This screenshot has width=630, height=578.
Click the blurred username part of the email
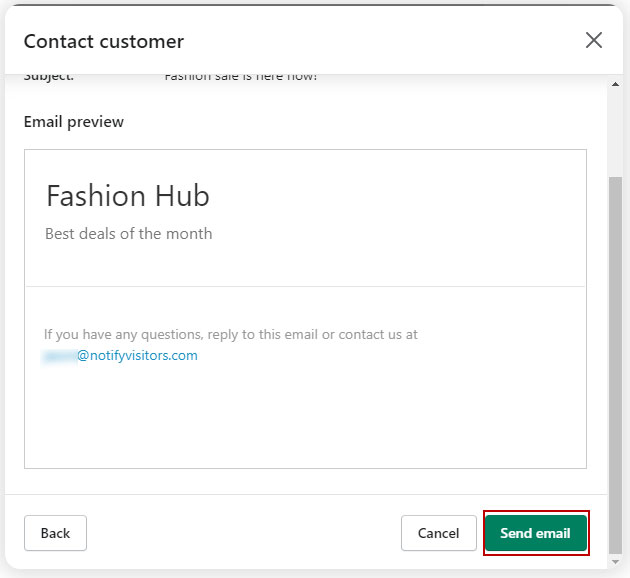point(59,355)
